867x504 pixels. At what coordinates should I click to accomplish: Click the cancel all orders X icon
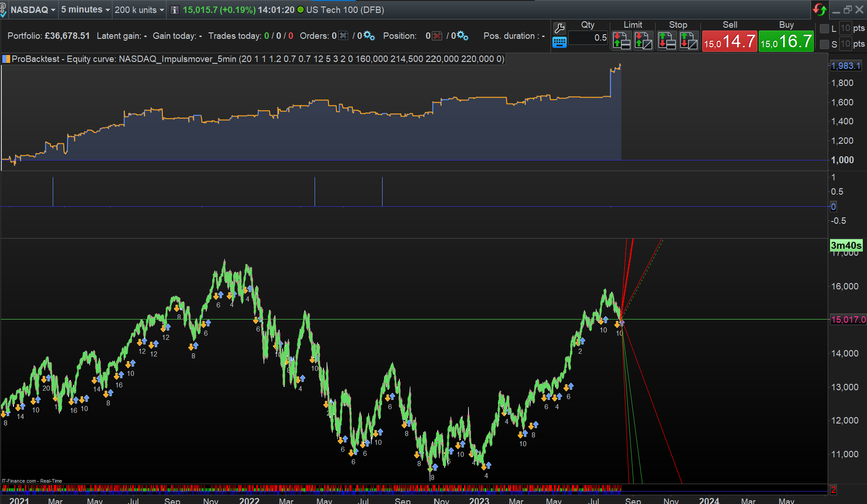point(343,36)
